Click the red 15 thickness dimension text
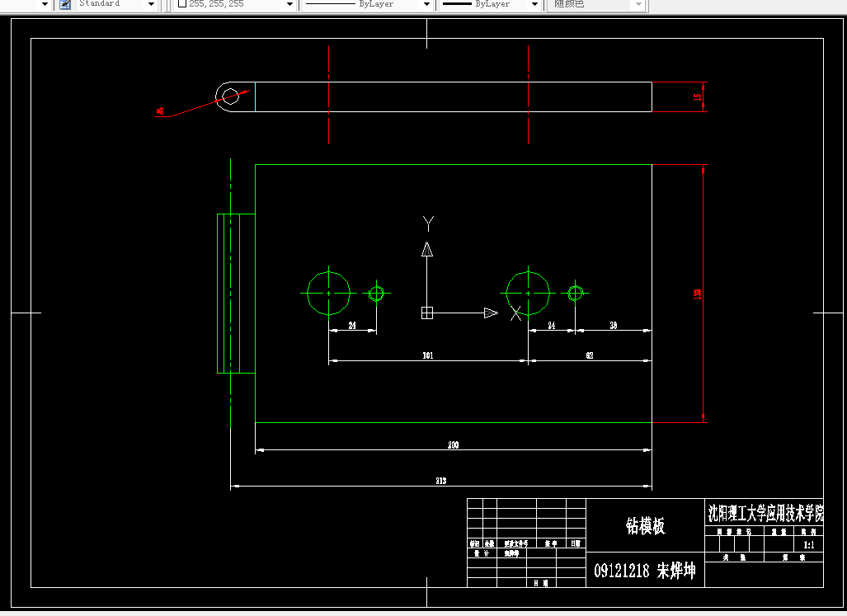Screen dimensions: 847x616 [697, 97]
